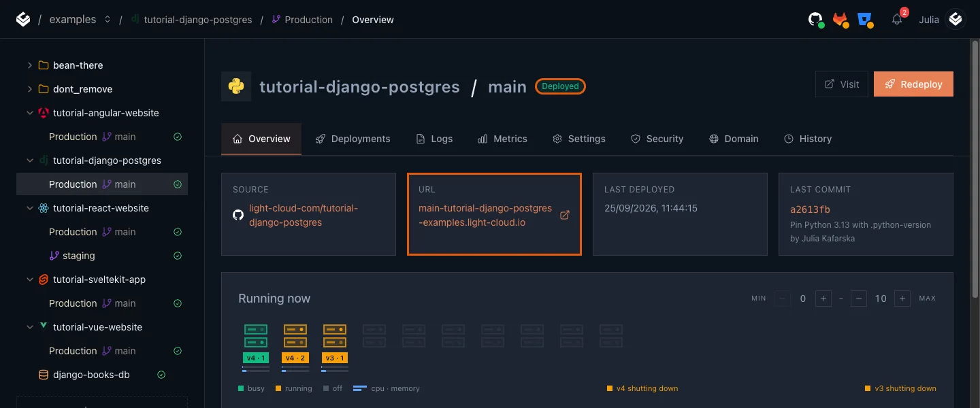
Task: Select the busy v4 · 1 instance
Action: 256,347
